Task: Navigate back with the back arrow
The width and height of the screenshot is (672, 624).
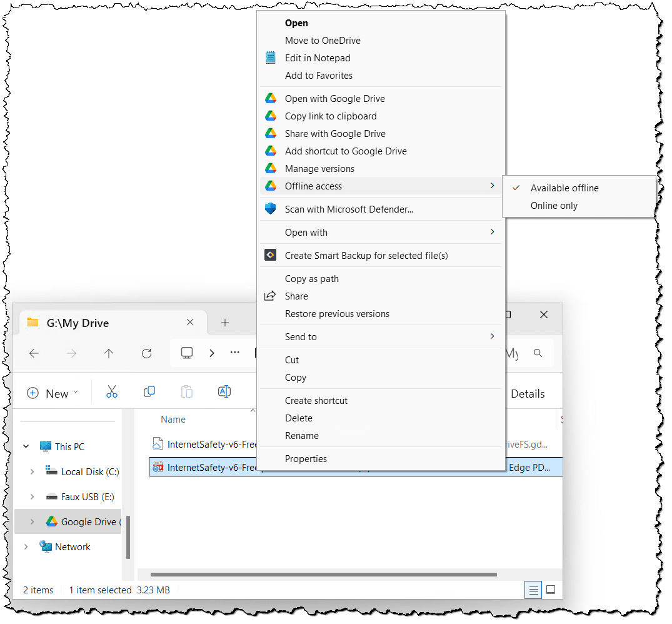Action: [x=34, y=353]
